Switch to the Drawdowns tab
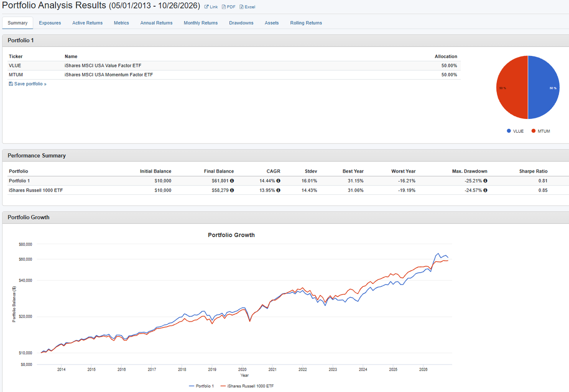The height and width of the screenshot is (392, 569). (x=242, y=23)
